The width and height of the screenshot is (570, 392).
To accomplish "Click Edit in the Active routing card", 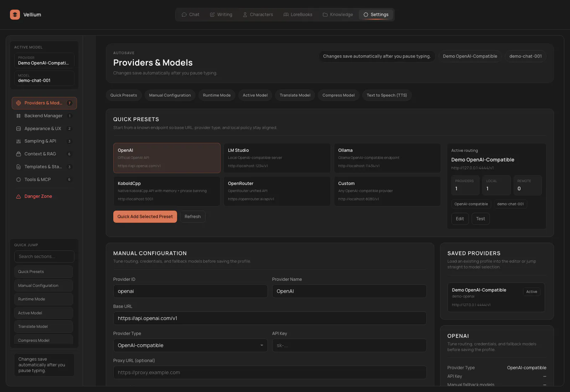I will [x=460, y=219].
